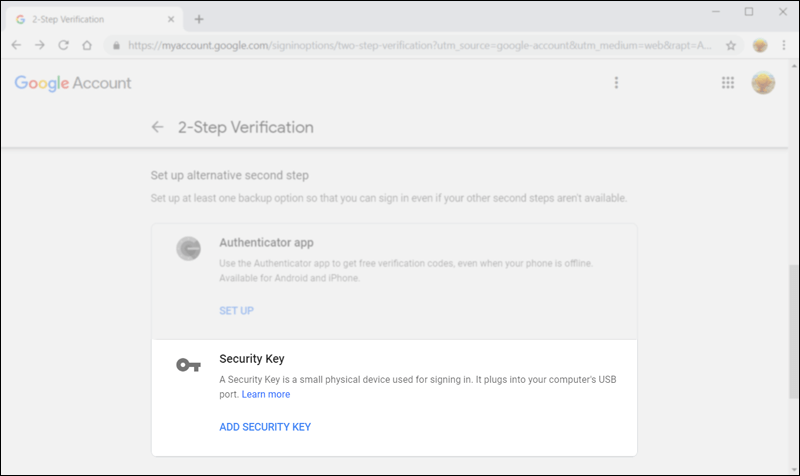This screenshot has width=800, height=476.
Task: Go back from 2-Step Verification page
Action: coord(157,127)
